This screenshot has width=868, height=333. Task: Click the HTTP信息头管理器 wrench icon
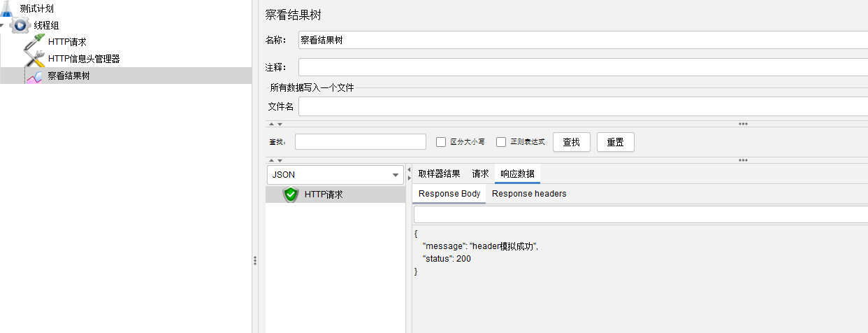tap(34, 59)
